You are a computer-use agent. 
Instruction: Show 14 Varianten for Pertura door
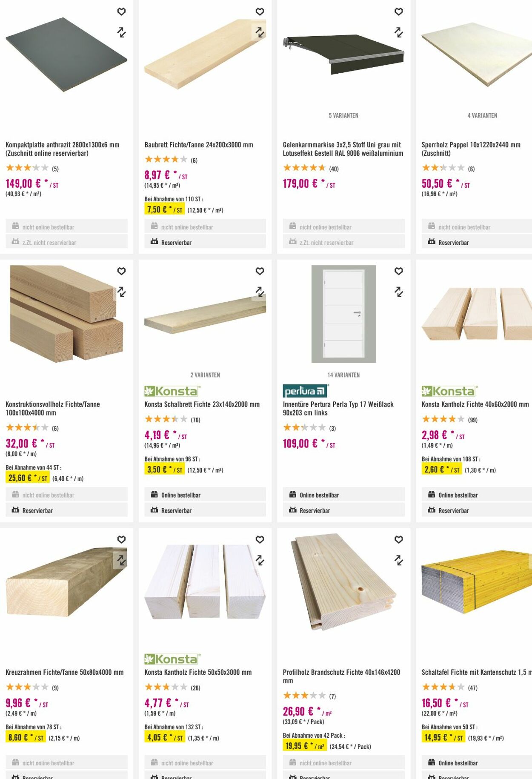(x=343, y=375)
